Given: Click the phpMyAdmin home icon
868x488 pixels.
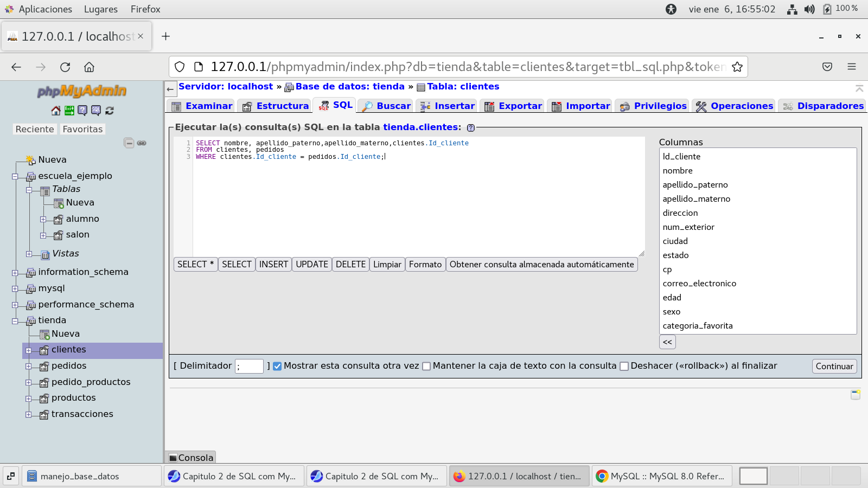Looking at the screenshot, I should 56,111.
